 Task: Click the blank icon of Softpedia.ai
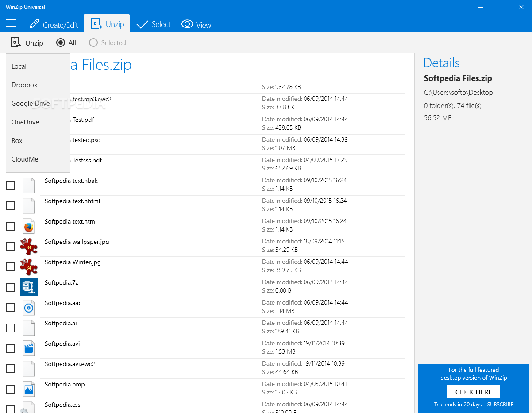coord(29,328)
